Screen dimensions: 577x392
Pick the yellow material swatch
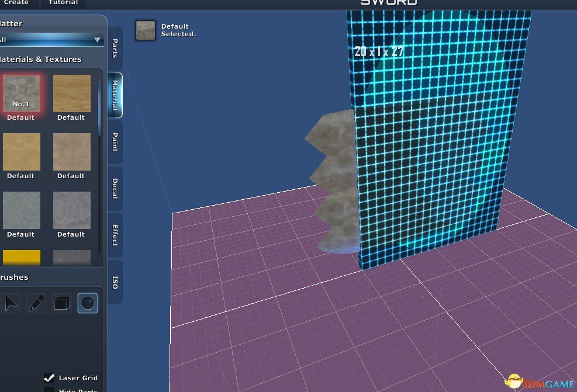22,258
